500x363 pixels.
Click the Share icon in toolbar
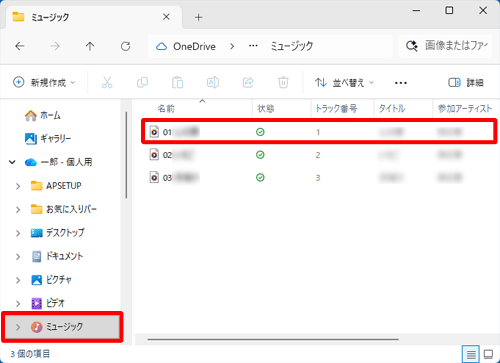[x=248, y=82]
